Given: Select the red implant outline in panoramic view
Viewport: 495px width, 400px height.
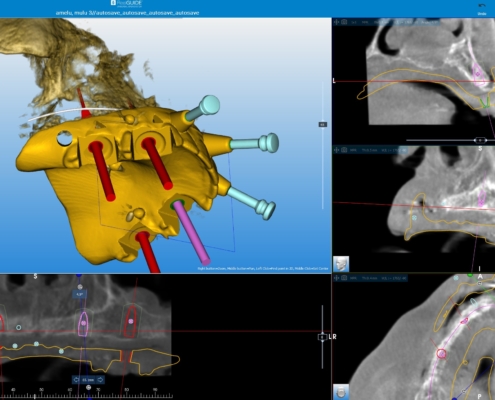Looking at the screenshot, I should 130,321.
